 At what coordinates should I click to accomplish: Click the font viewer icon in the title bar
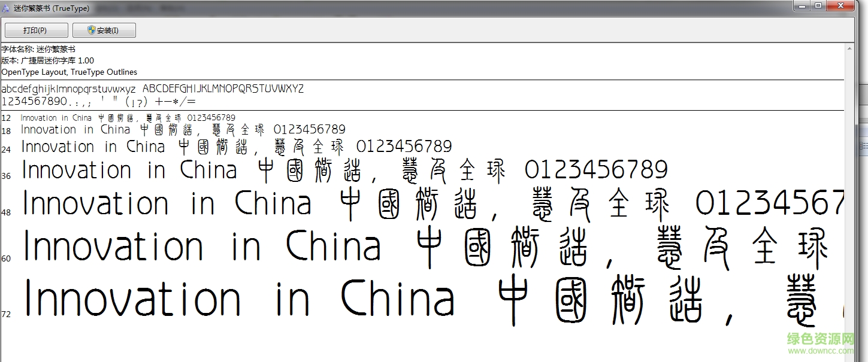[x=7, y=8]
